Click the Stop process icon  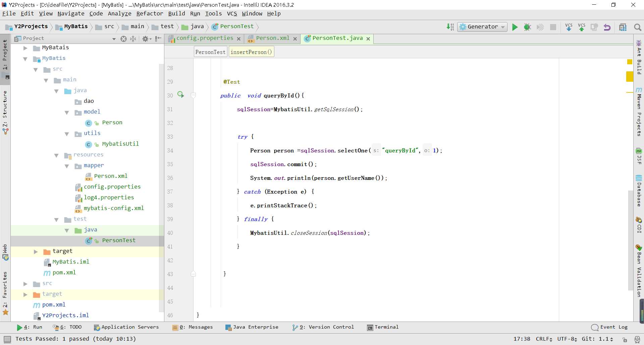(x=553, y=27)
